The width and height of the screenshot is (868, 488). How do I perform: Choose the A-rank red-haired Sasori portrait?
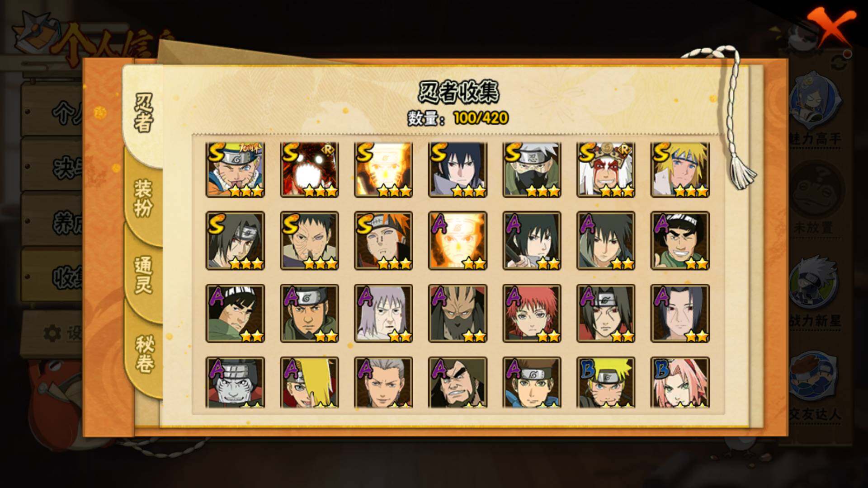pyautogui.click(x=532, y=313)
